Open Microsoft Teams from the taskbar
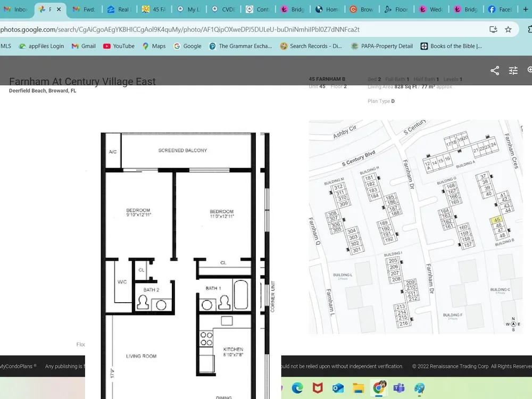Image resolution: width=532 pixels, height=399 pixels. pyautogui.click(x=399, y=388)
